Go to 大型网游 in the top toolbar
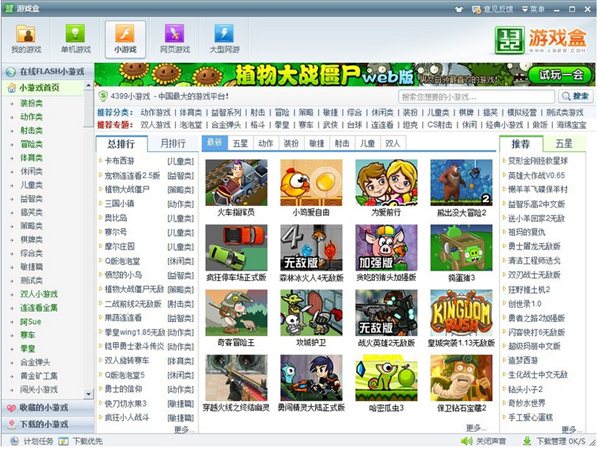The width and height of the screenshot is (598, 450). [x=224, y=39]
